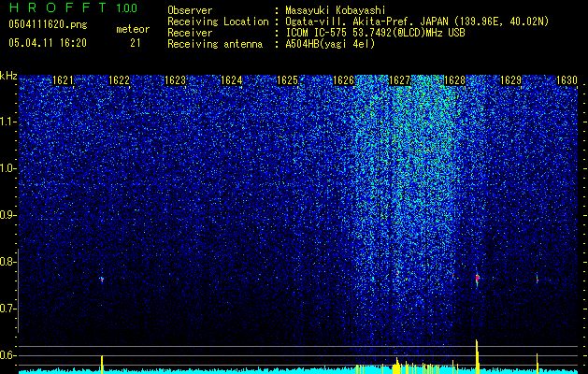Select the A504HB(yagi 4el) antenna text

(330, 44)
